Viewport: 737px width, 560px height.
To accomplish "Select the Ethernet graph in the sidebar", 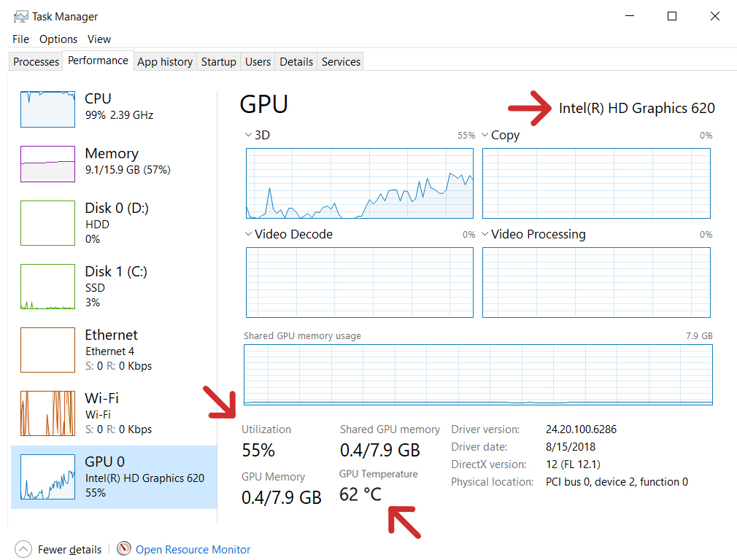I will (47, 349).
